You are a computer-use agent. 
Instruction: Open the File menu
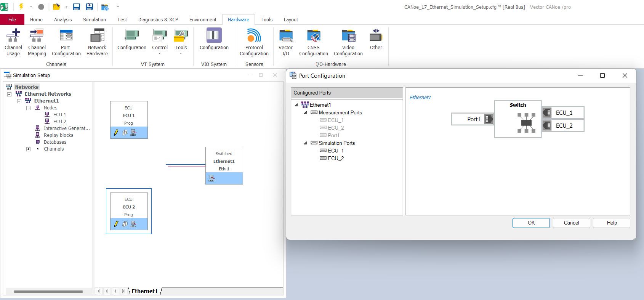click(12, 19)
